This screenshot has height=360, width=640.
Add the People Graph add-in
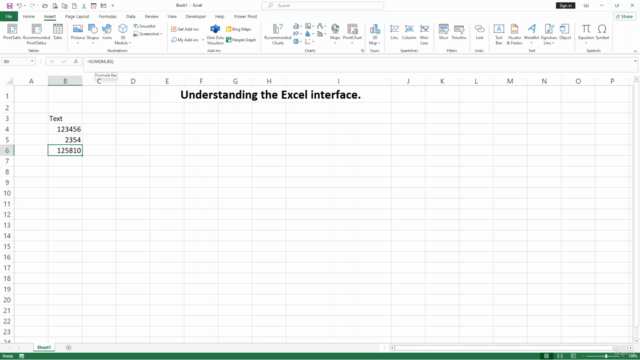[241, 40]
